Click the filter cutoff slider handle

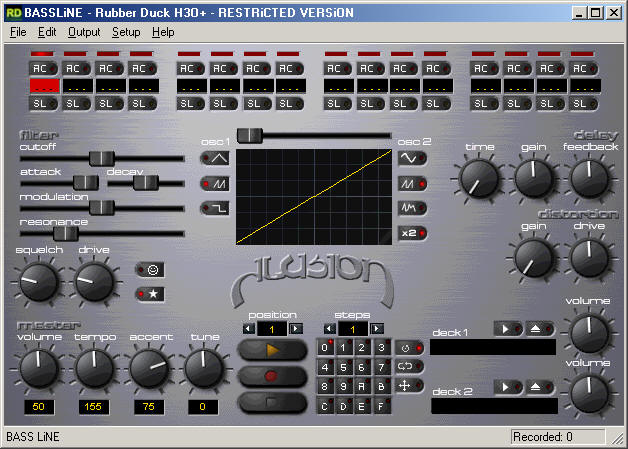coord(102,159)
